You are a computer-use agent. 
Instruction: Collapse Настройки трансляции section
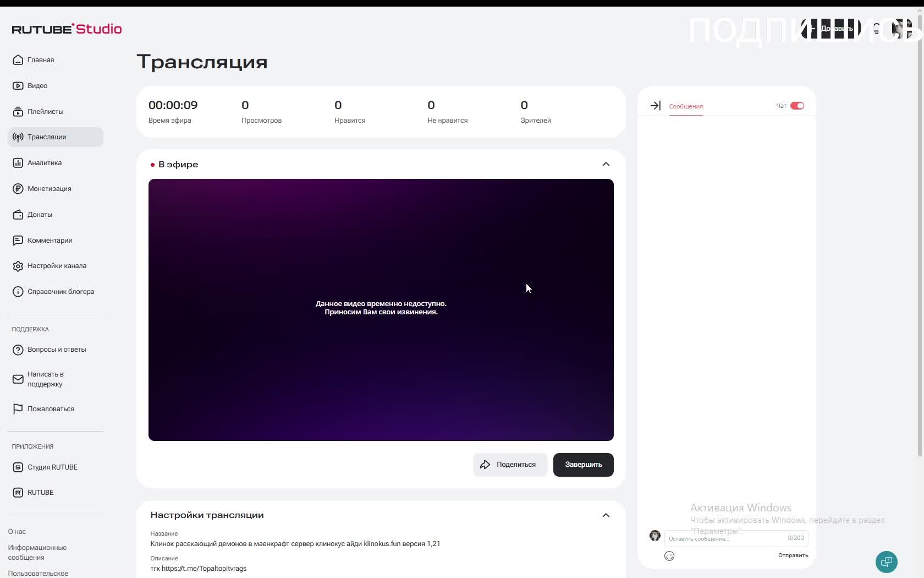point(606,515)
